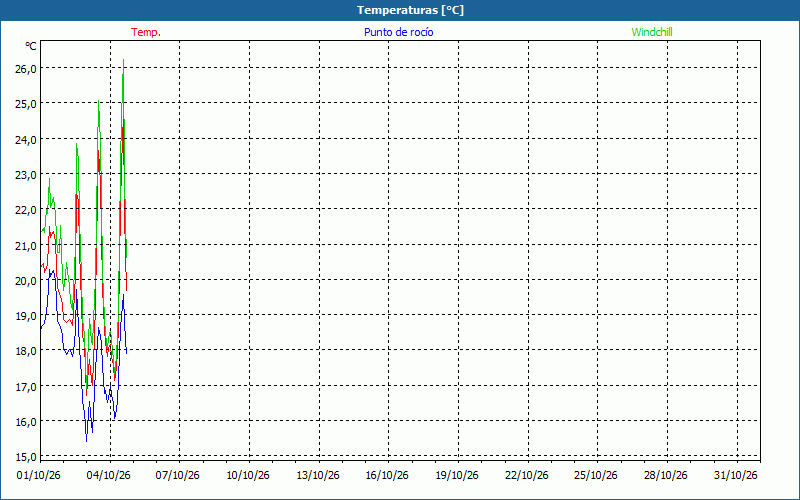
Task: Click the 16,0 y-axis value
Action: tap(26, 422)
